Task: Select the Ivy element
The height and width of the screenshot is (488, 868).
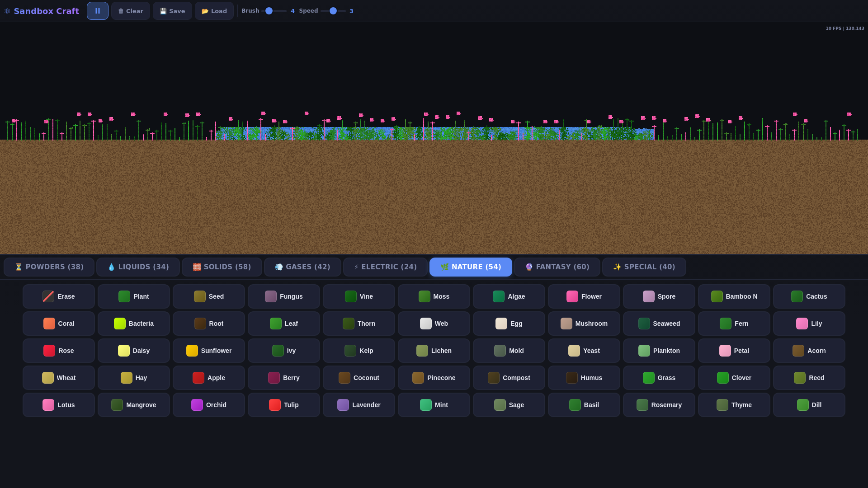Action: pos(284,351)
